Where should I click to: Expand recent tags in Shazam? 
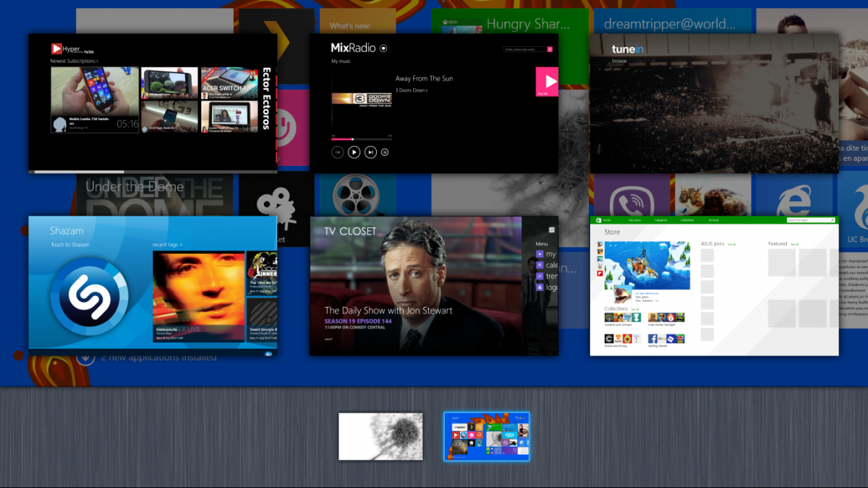pyautogui.click(x=167, y=245)
